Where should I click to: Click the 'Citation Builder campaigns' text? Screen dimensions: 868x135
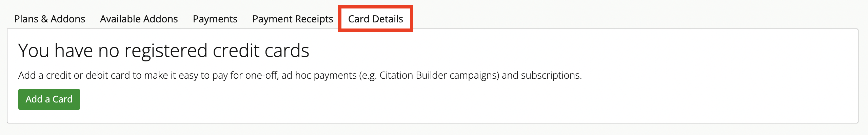click(x=439, y=75)
